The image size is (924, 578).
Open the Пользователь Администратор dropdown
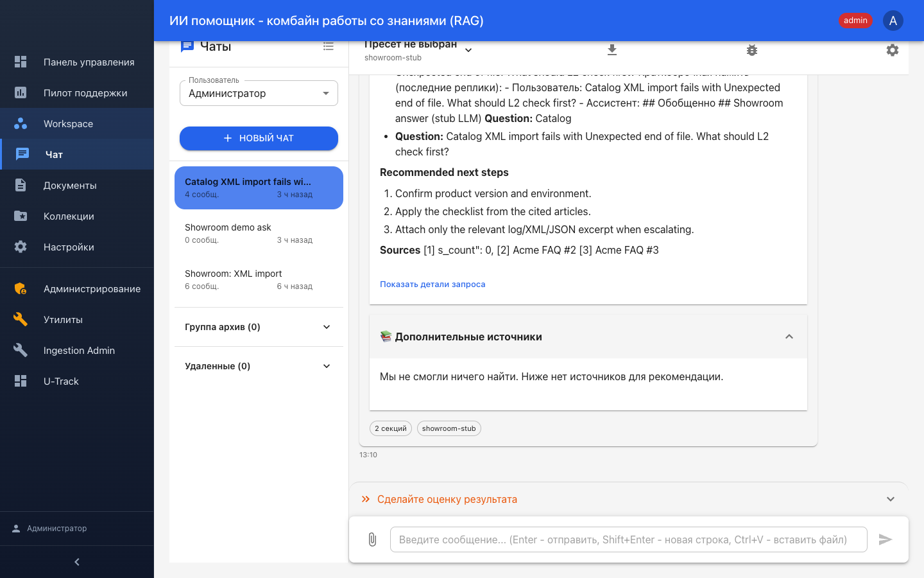pyautogui.click(x=259, y=93)
